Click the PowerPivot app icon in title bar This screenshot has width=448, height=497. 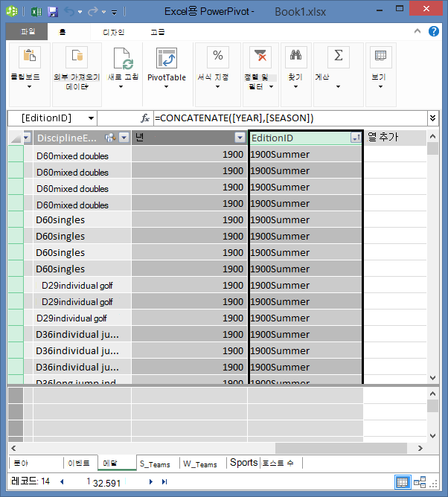tap(12, 11)
